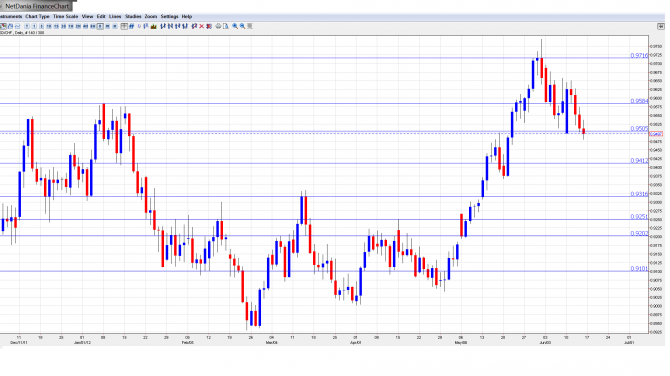
Task: Click the 0.9251 horizontal line label
Action: [x=639, y=217]
